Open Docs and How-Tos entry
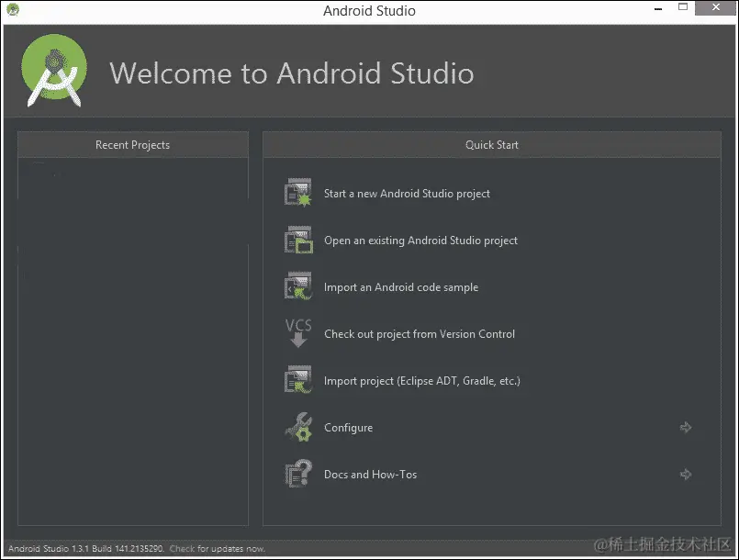The width and height of the screenshot is (739, 560). coord(370,475)
